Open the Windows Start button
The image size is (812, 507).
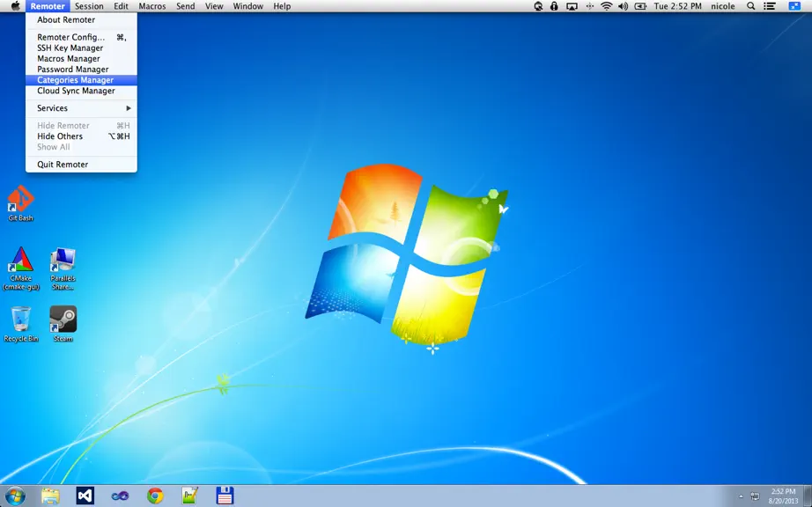[x=14, y=496]
